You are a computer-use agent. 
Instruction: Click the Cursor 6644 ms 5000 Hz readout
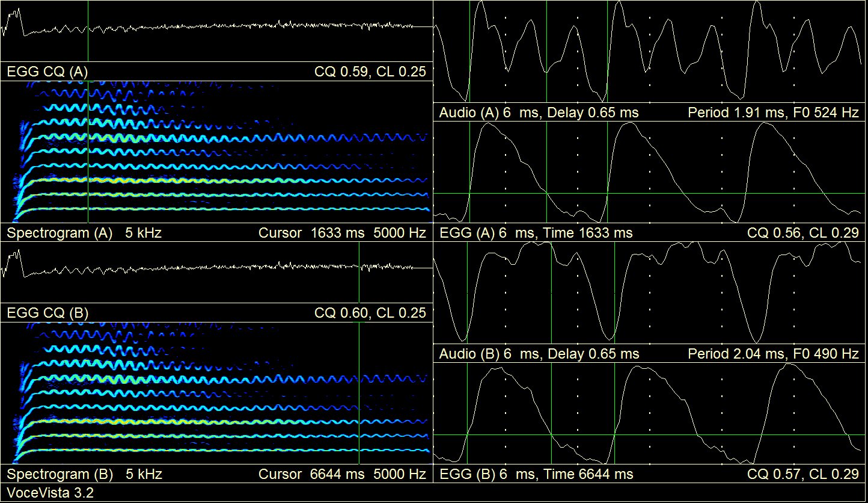342,474
